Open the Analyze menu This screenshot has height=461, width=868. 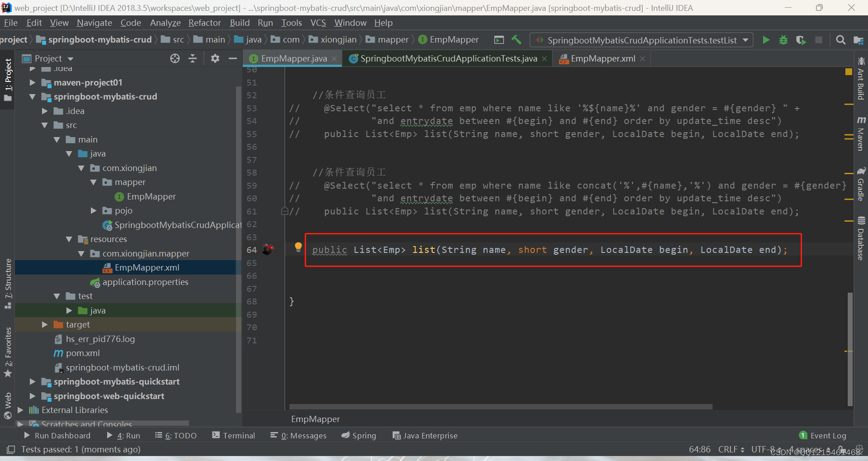(165, 23)
